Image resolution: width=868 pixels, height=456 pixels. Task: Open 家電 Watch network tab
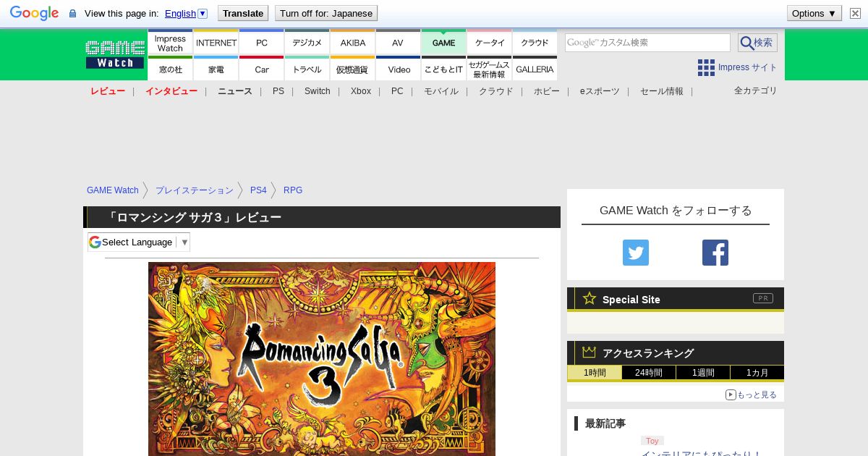[216, 69]
